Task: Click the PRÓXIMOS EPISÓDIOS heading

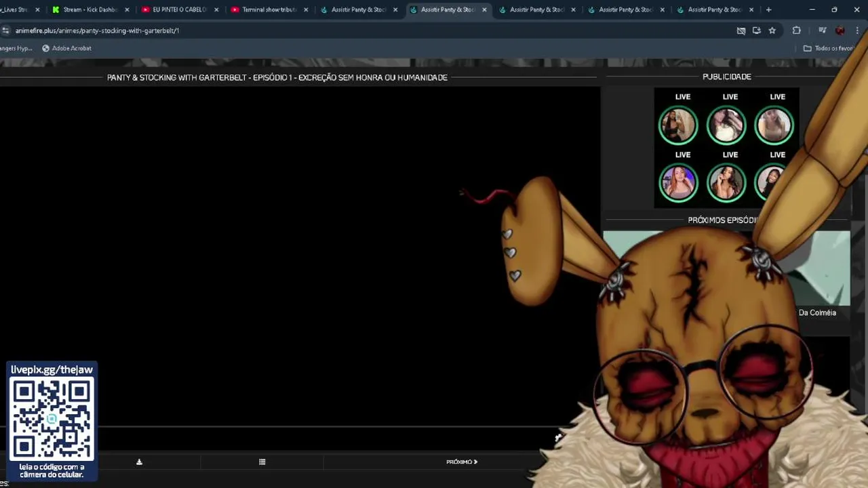Action: pyautogui.click(x=722, y=220)
